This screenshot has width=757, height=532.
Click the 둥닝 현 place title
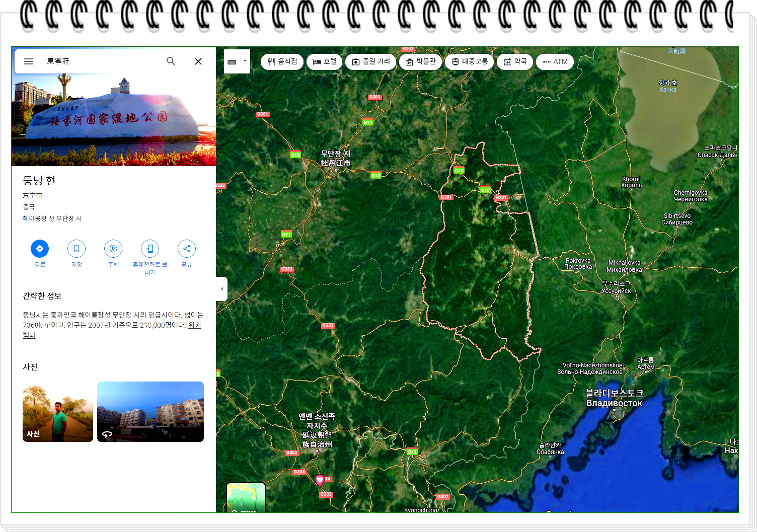pyautogui.click(x=39, y=180)
